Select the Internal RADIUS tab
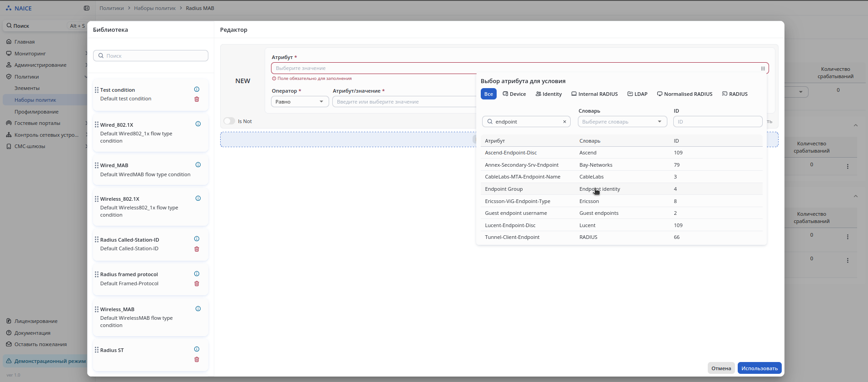The image size is (868, 382). [594, 94]
